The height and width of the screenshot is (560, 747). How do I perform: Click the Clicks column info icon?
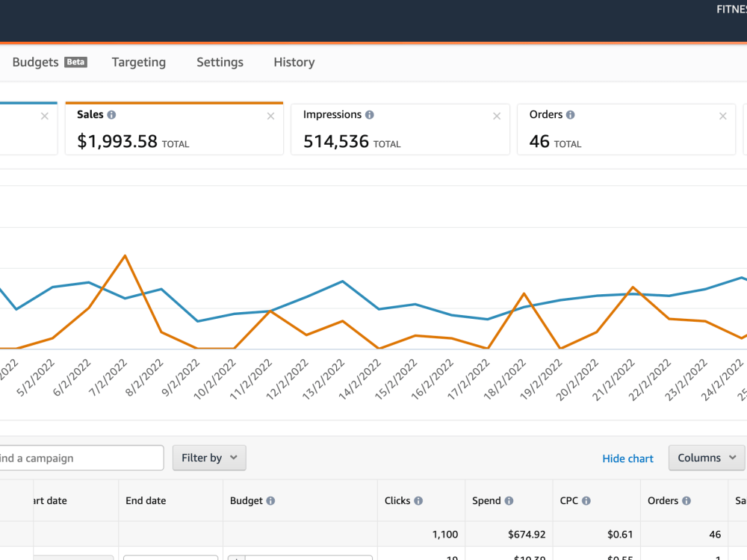click(418, 501)
